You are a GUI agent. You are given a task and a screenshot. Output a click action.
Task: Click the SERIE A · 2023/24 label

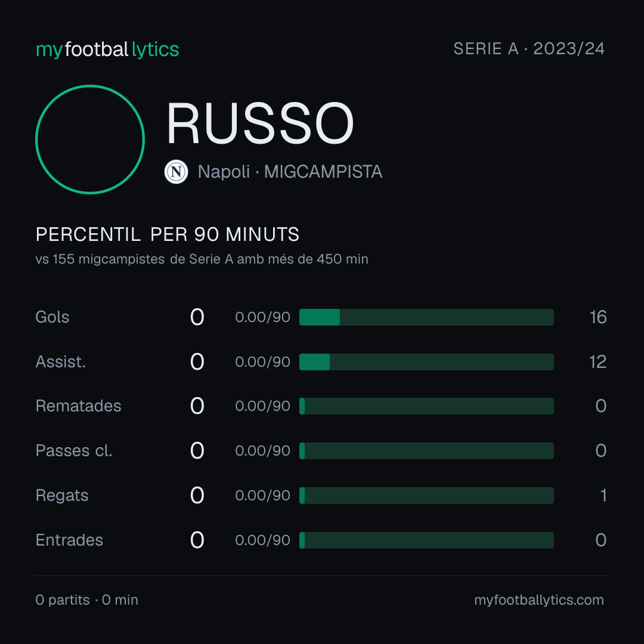click(x=529, y=49)
